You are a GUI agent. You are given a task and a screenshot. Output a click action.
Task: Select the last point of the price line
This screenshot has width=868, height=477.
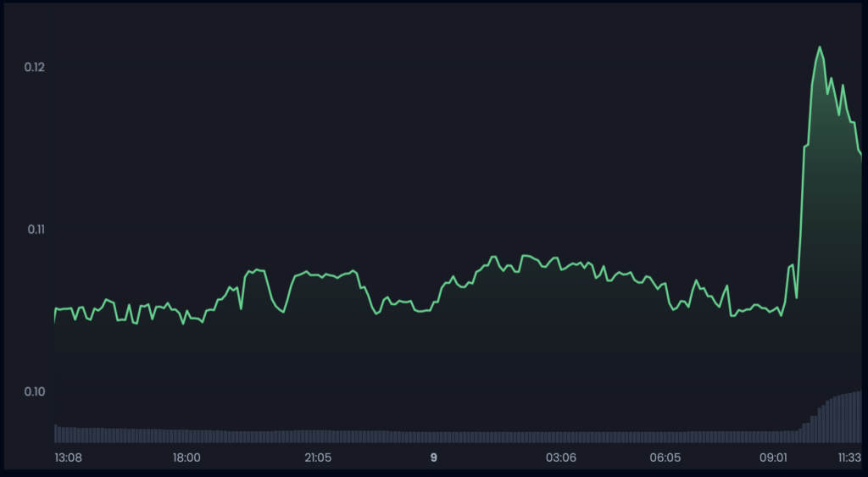click(860, 157)
